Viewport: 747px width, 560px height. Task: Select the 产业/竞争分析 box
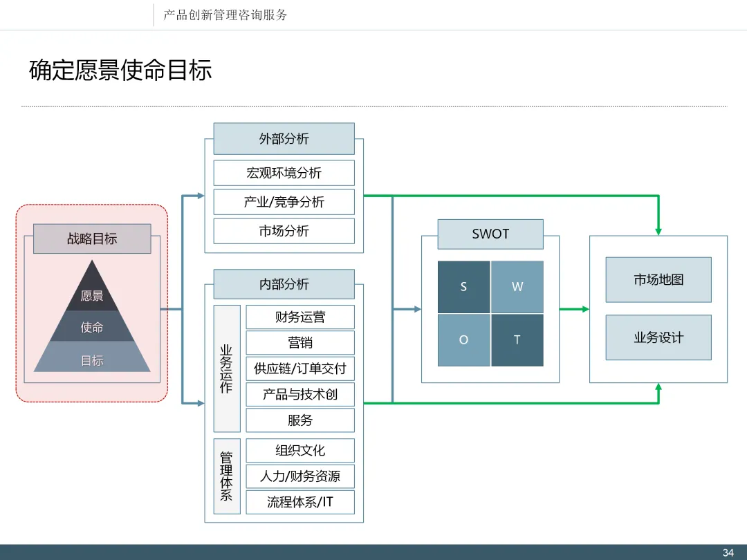coord(284,202)
